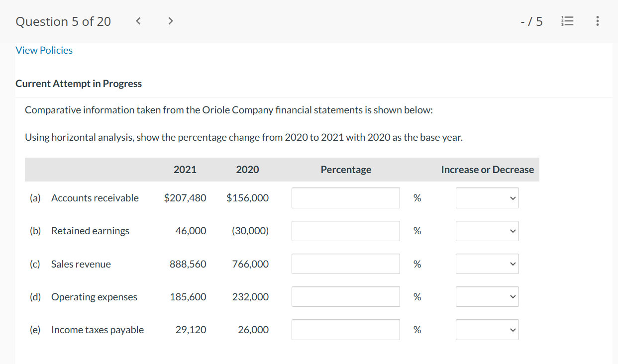
Task: Click the Retained earnings percentage field
Action: (x=345, y=231)
